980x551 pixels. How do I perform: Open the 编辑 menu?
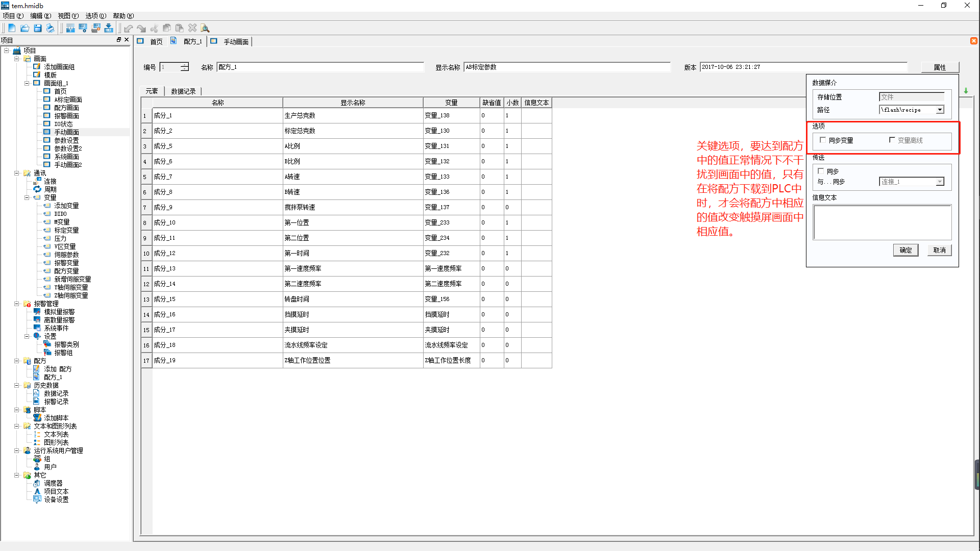(x=40, y=16)
